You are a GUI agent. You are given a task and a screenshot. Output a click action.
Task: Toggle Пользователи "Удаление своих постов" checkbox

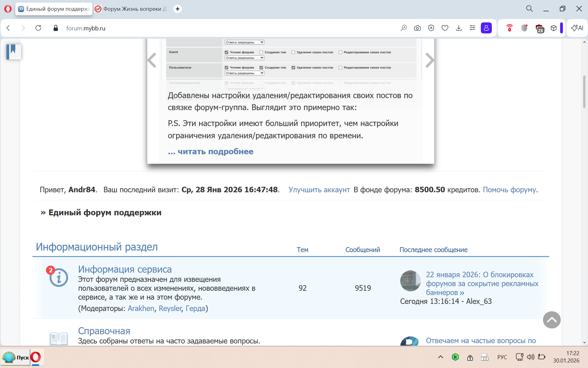[x=293, y=68]
